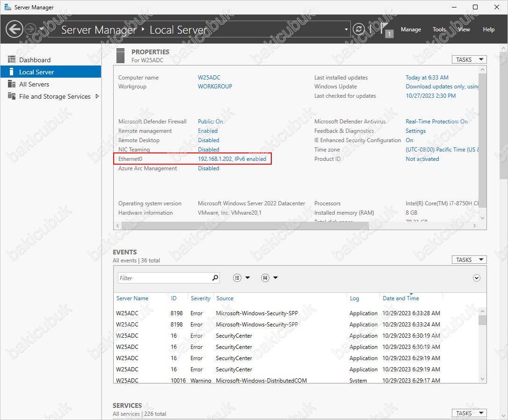Click the Real-Time Protection: On link

coord(436,122)
